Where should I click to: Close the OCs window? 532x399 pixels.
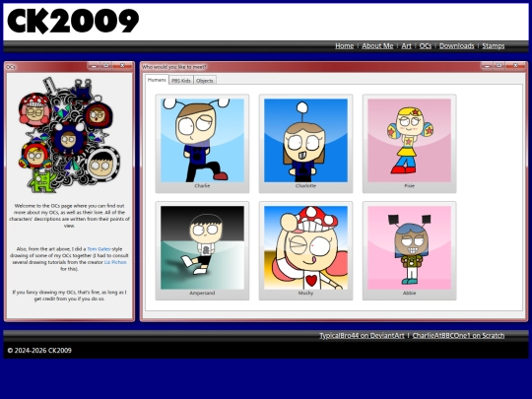click(x=122, y=65)
